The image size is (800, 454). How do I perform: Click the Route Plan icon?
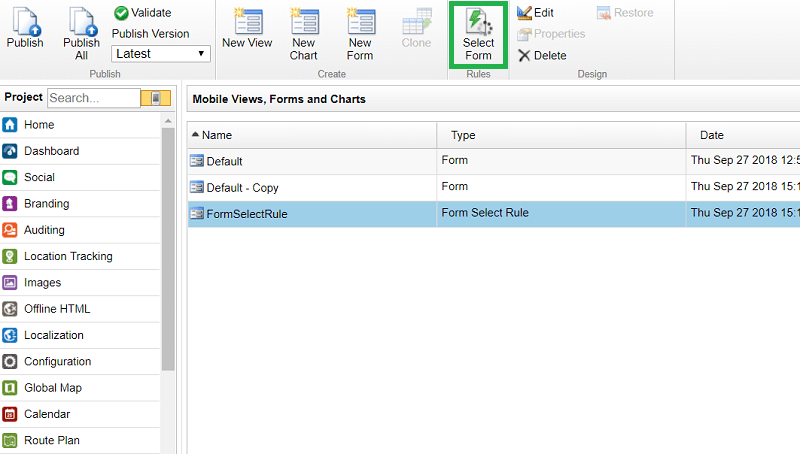[10, 441]
